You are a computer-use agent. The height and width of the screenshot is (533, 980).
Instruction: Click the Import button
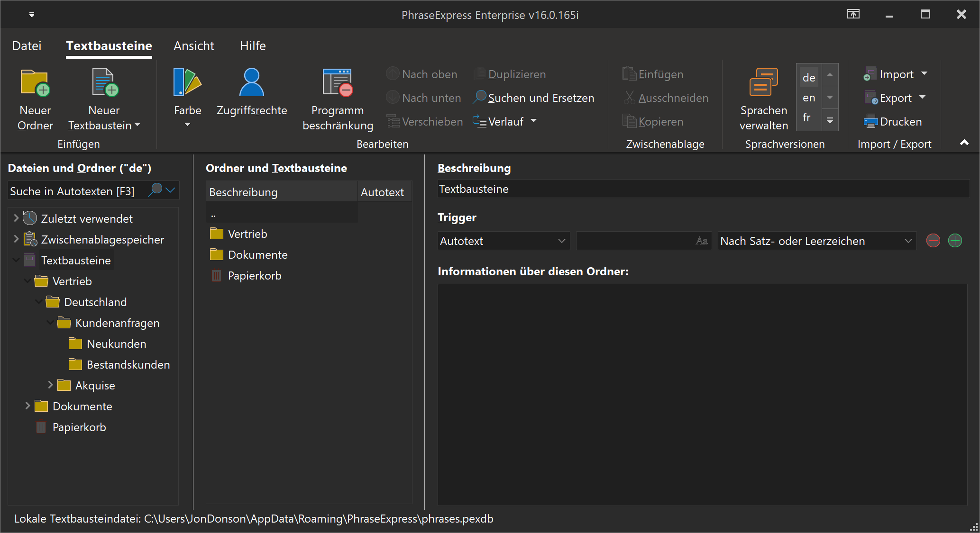(x=890, y=74)
